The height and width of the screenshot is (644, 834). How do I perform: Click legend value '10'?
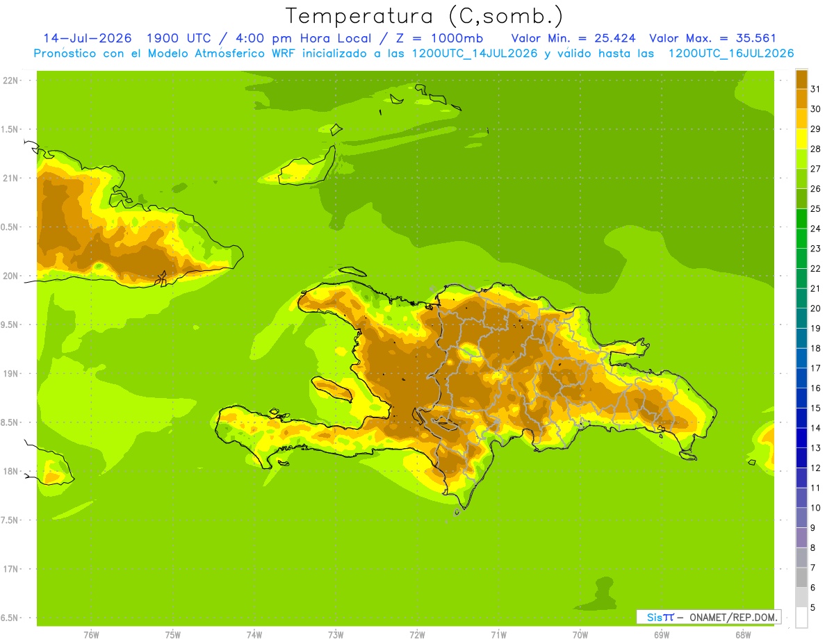tap(815, 509)
